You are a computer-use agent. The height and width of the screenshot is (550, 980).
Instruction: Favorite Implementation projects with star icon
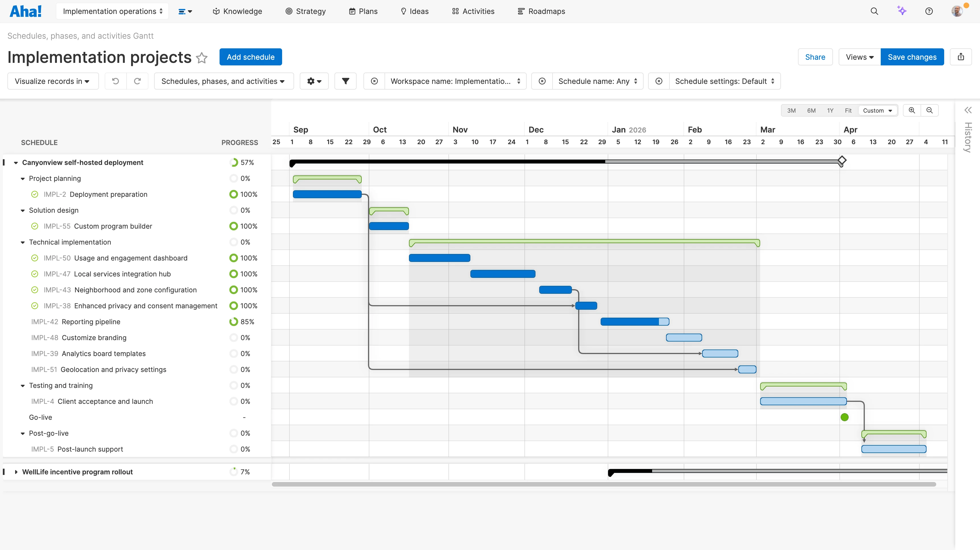click(202, 58)
